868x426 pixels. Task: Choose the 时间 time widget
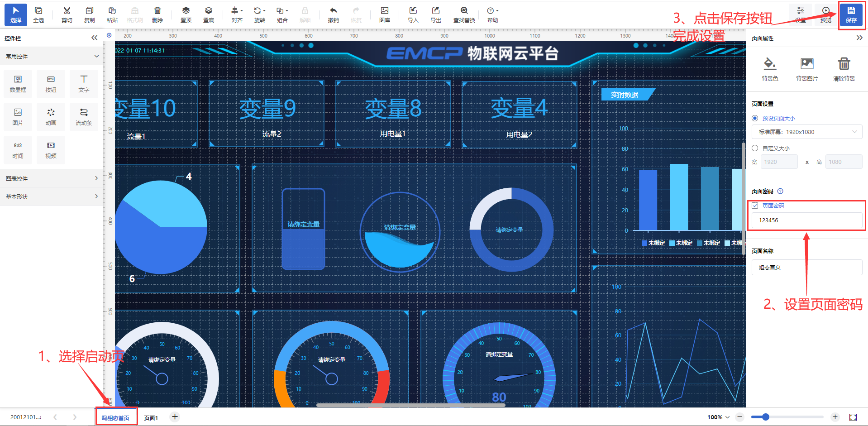pos(18,150)
